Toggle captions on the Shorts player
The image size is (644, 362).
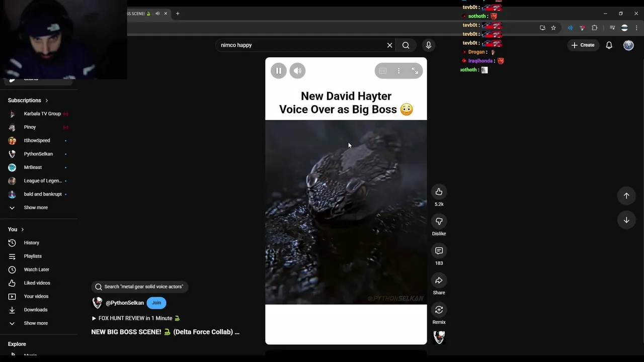(x=382, y=71)
